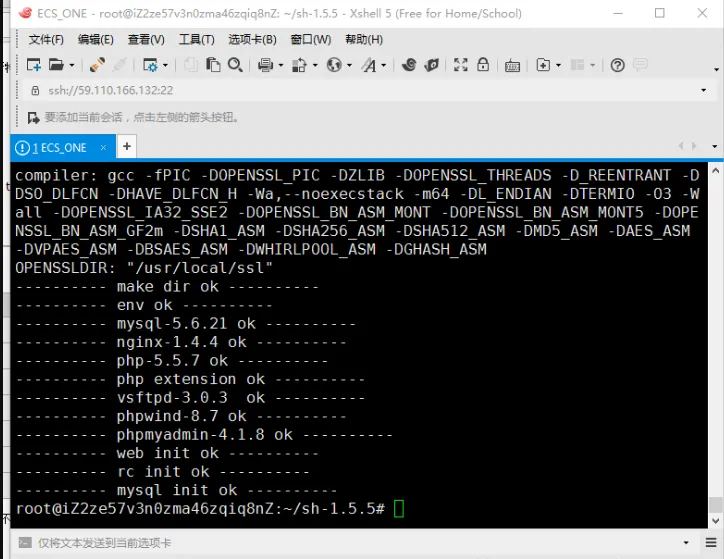Launch the Xagent swirl icon
This screenshot has height=559, width=724.
[x=409, y=65]
